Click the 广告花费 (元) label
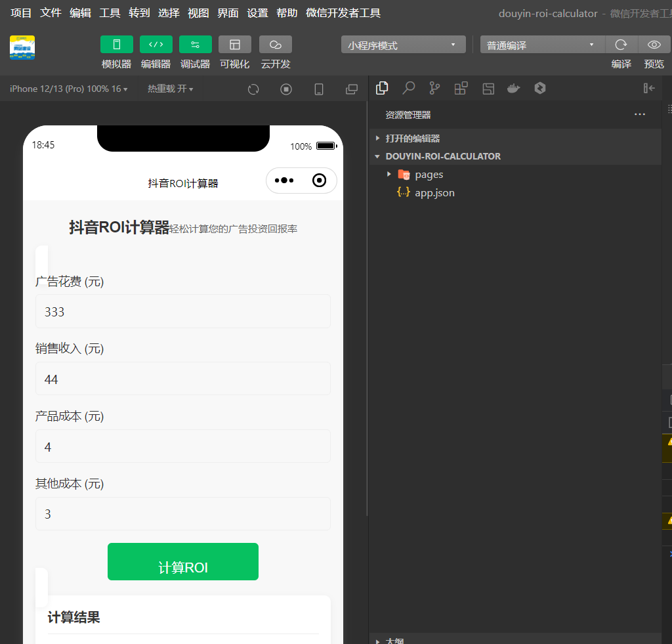Screen dimensions: 672x644 click(70, 282)
